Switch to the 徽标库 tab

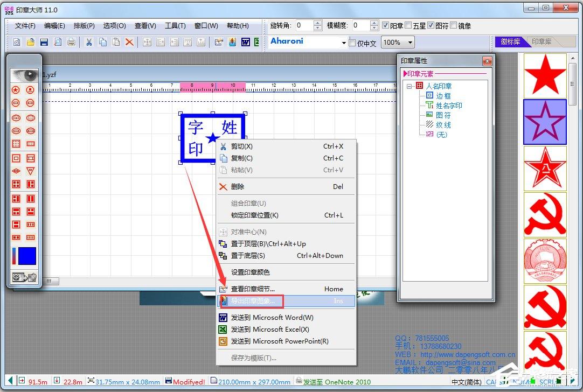click(510, 41)
